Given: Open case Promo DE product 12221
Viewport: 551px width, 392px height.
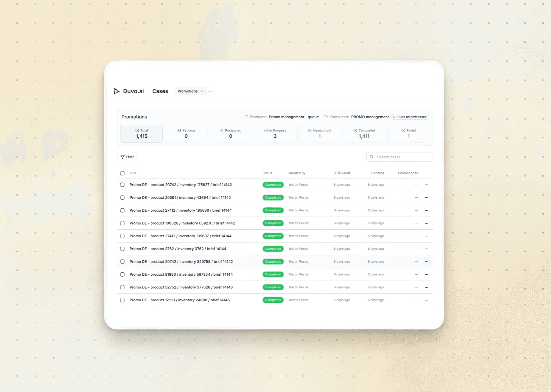Looking at the screenshot, I should [179, 300].
